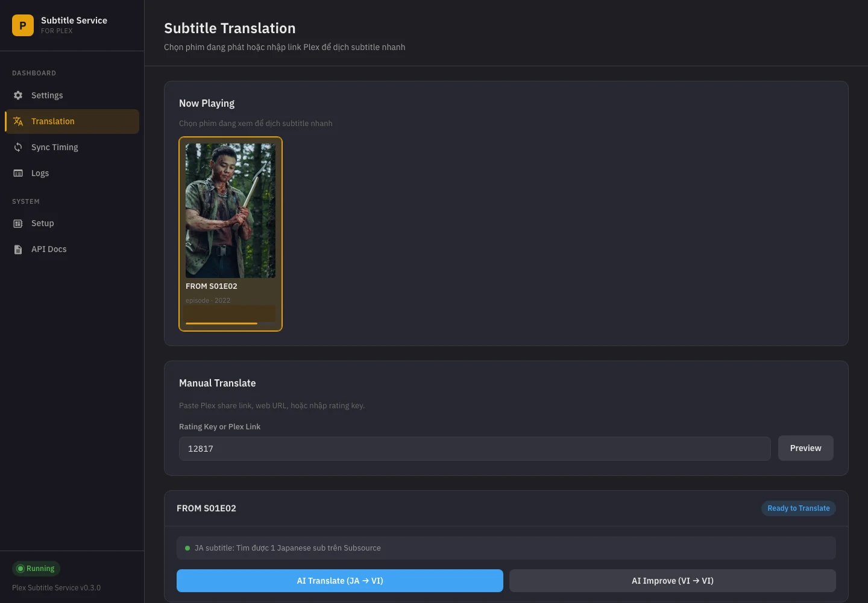
Task: Click the green dot beside JA subtitle
Action: 187,548
